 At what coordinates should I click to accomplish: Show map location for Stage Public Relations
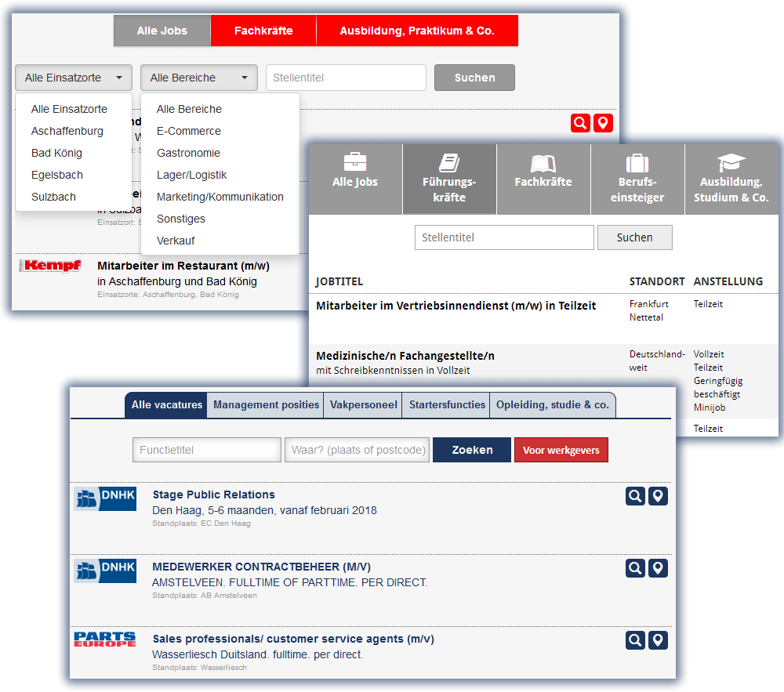coord(659,496)
